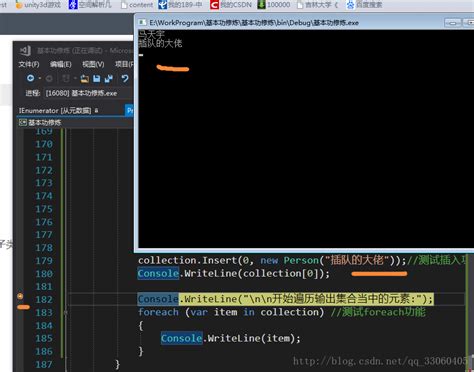
Task: Click the Save All icon
Action: 109,79
